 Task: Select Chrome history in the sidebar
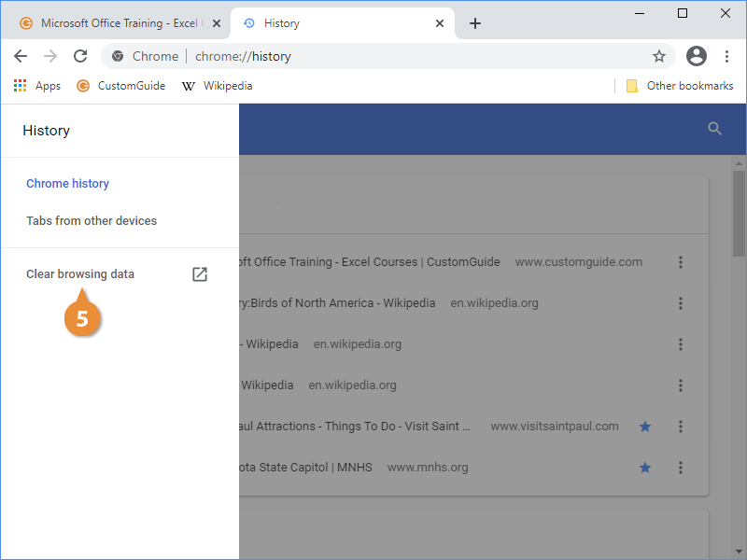tap(67, 183)
